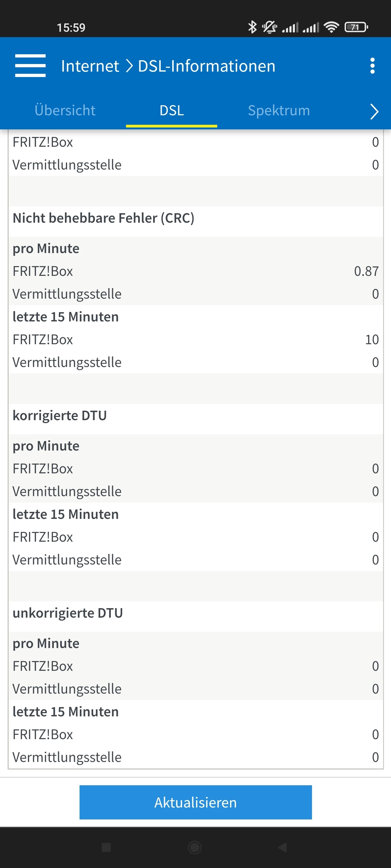Image resolution: width=391 pixels, height=868 pixels.
Task: Tap the battery indicator icon
Action: pos(356,27)
